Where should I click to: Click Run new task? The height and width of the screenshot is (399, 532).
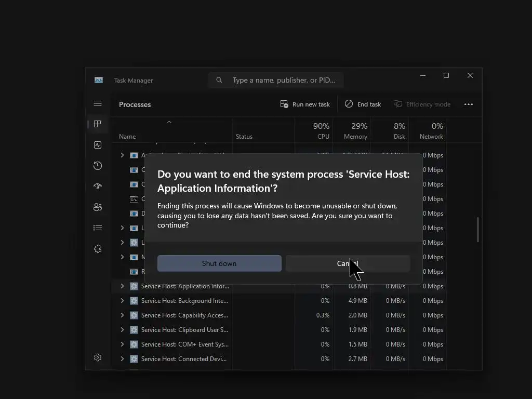pos(305,104)
